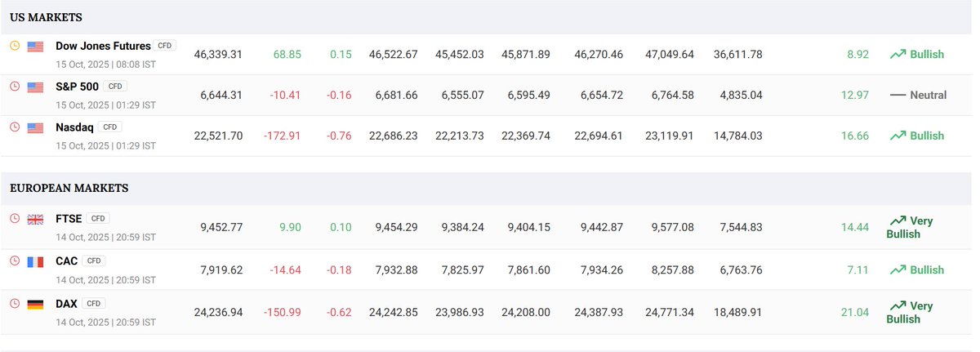Click FTSE change value 9.90
This screenshot has width=980, height=352.
pos(290,227)
